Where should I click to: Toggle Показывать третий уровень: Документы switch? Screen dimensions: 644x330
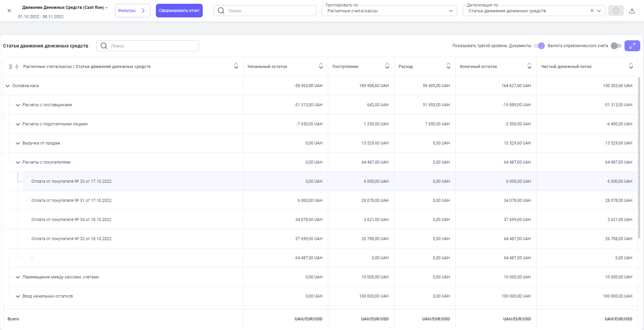click(539, 46)
